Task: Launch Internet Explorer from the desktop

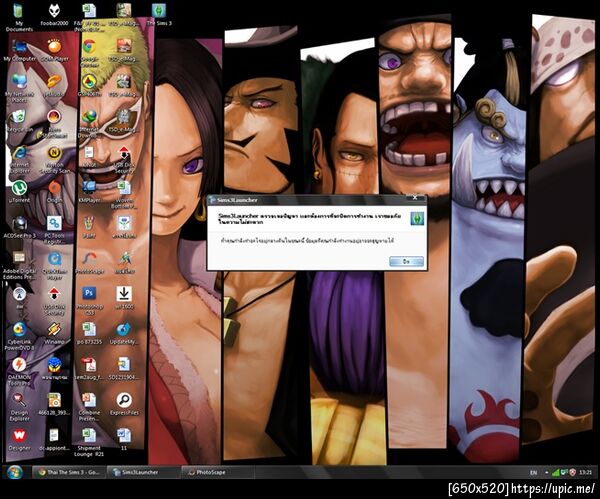Action: pyautogui.click(x=20, y=160)
